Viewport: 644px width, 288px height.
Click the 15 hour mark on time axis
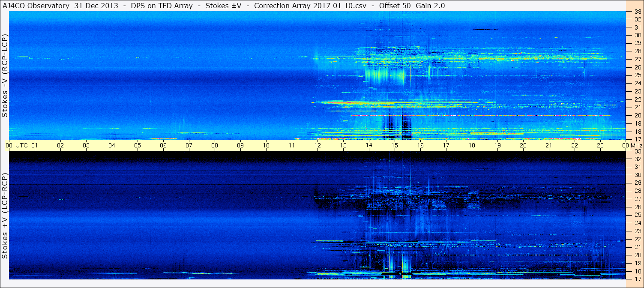pyautogui.click(x=395, y=146)
